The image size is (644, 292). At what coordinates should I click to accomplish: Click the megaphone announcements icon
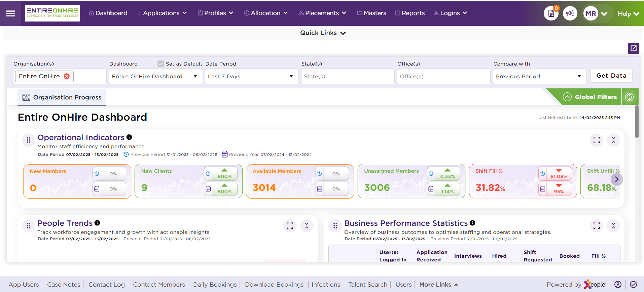pos(570,13)
